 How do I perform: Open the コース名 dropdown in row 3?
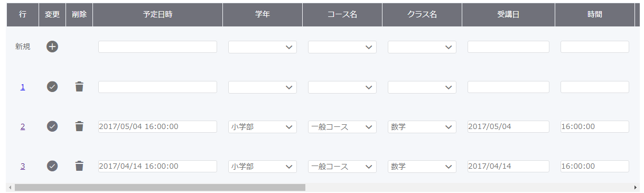point(342,167)
